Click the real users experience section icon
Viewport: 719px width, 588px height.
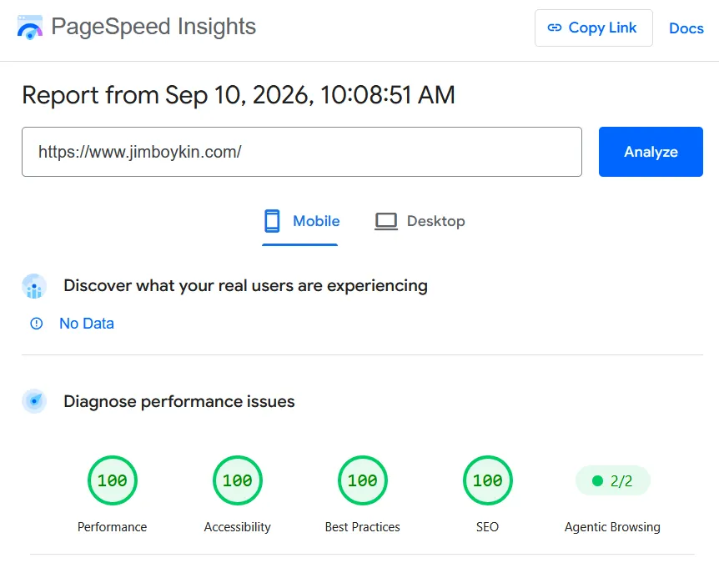pos(34,286)
